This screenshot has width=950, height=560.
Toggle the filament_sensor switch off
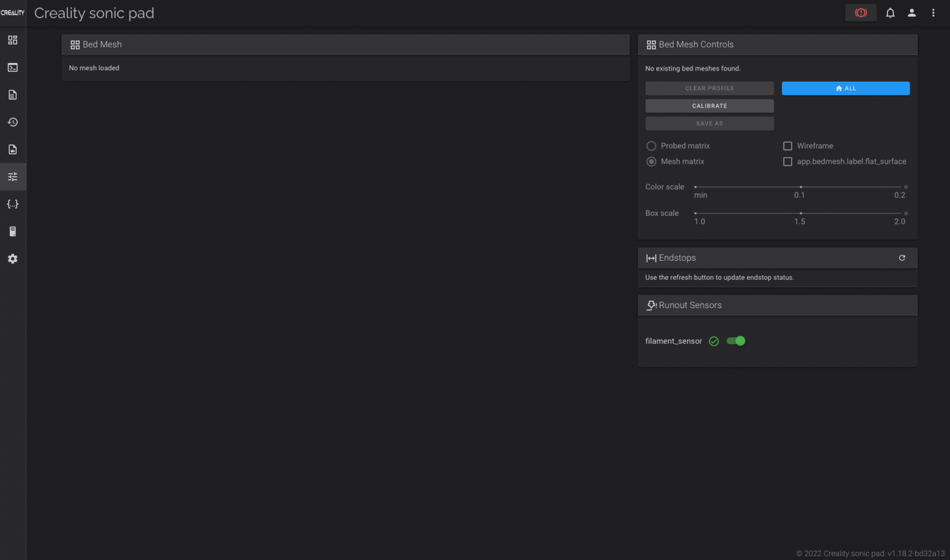736,341
